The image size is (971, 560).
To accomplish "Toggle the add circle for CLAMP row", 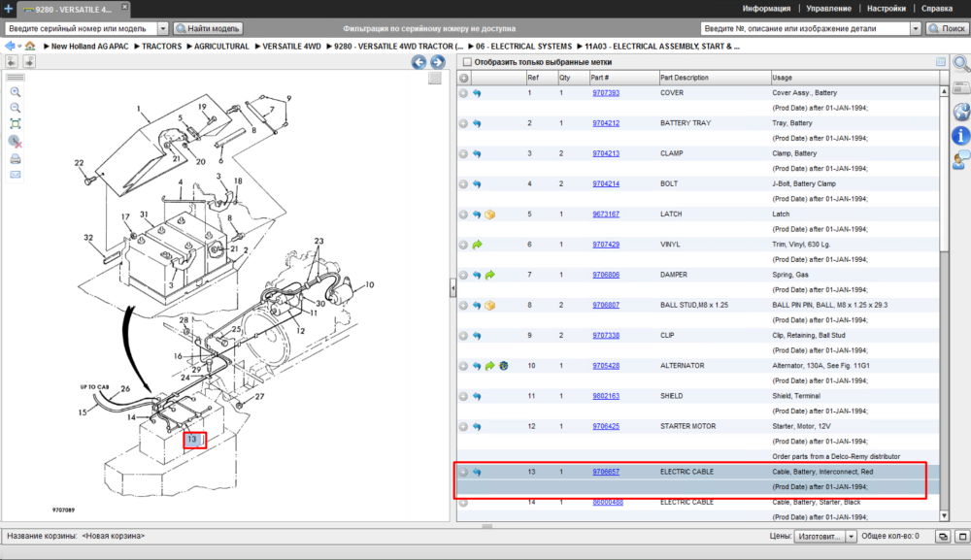I will (463, 153).
